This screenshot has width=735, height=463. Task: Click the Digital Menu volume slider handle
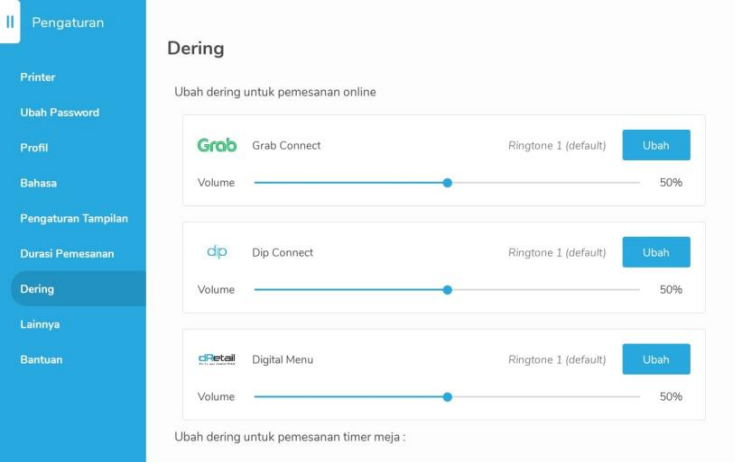pyautogui.click(x=447, y=397)
